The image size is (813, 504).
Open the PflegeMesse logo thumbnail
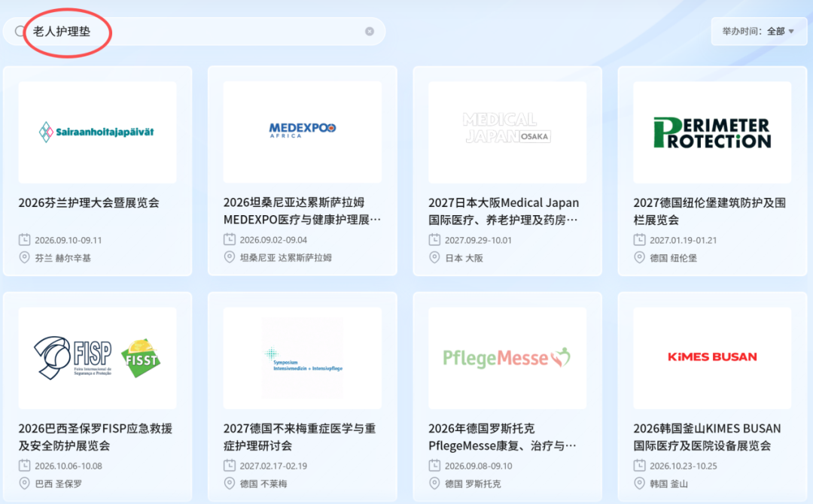[507, 358]
